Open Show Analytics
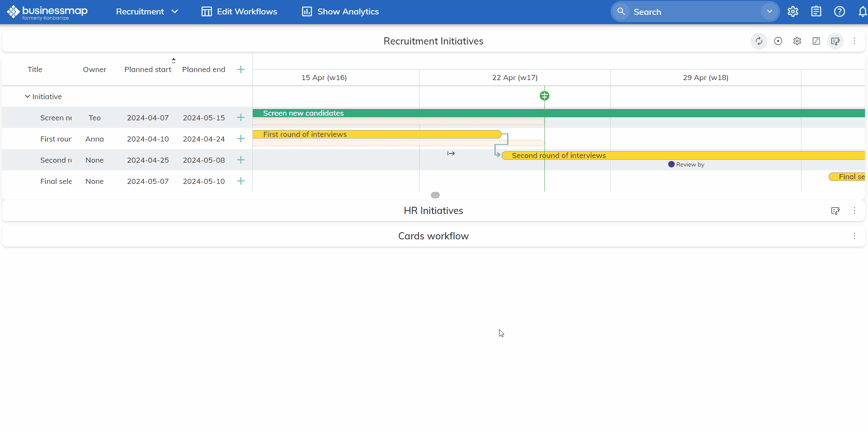The image size is (868, 433). tap(340, 12)
